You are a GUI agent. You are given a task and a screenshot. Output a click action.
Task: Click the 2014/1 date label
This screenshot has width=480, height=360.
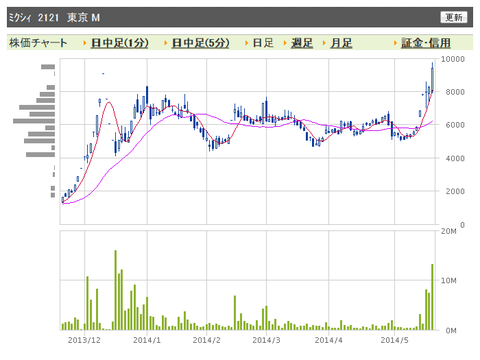point(147,340)
